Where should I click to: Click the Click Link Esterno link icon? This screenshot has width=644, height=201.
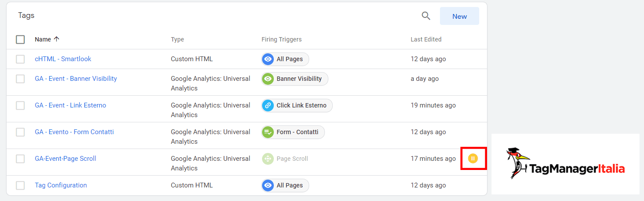tap(268, 105)
